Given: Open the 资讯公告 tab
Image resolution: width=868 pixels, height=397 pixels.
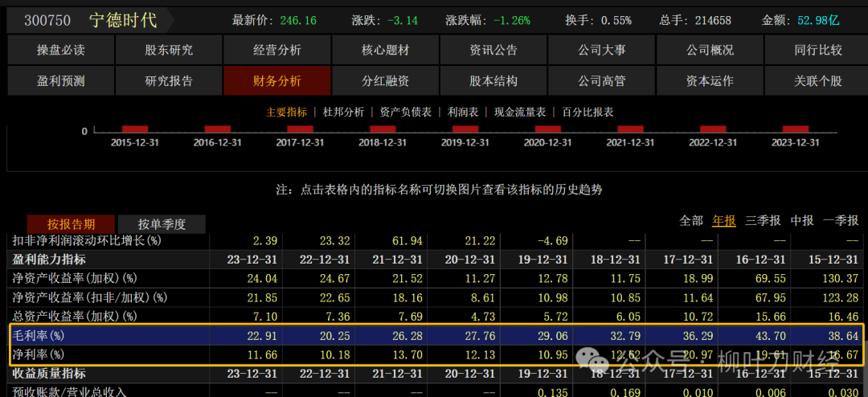Looking at the screenshot, I should click(493, 51).
